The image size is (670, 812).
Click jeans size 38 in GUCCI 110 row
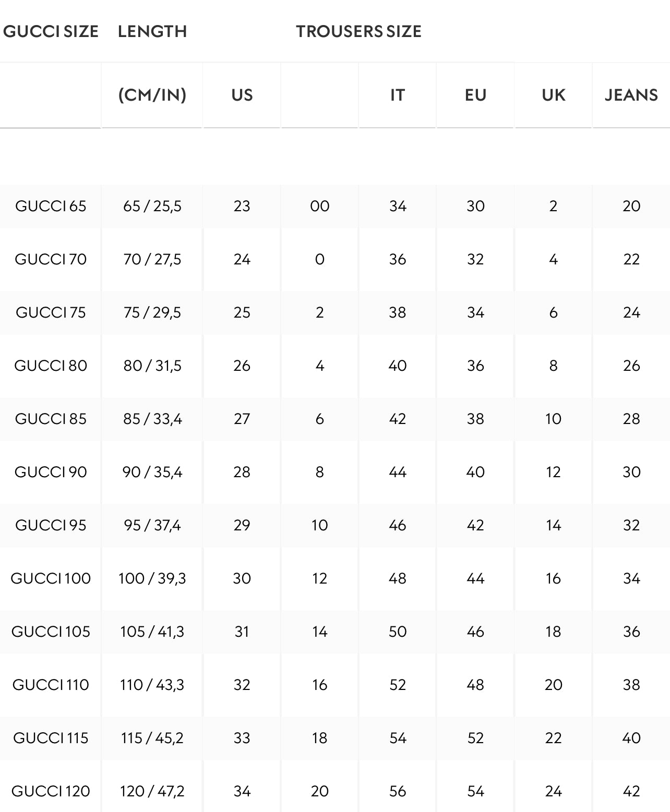click(x=631, y=685)
